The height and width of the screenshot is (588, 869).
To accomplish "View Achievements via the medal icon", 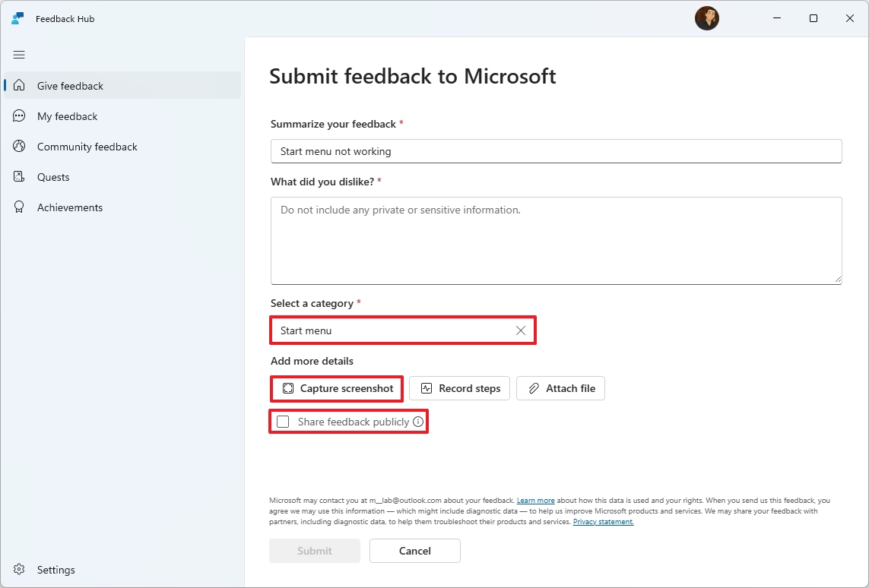I will 20,207.
